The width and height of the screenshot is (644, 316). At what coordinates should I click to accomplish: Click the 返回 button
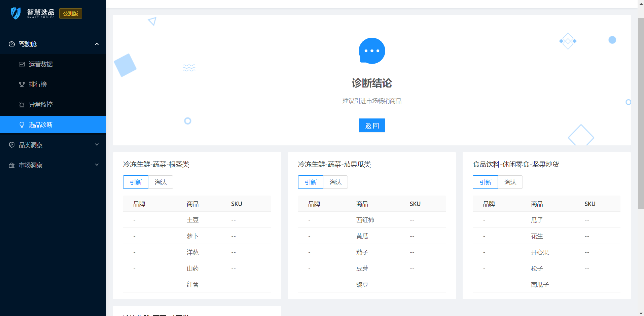372,126
